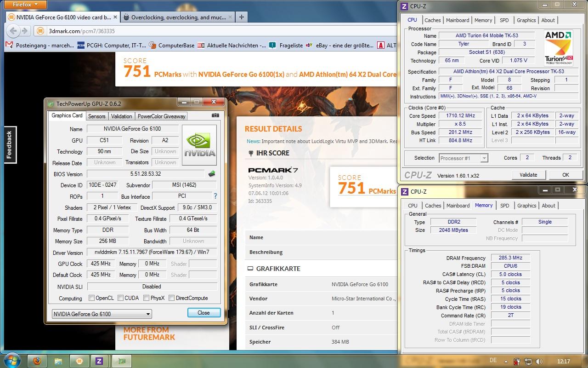Open the Windows Start menu orb

click(x=11, y=360)
